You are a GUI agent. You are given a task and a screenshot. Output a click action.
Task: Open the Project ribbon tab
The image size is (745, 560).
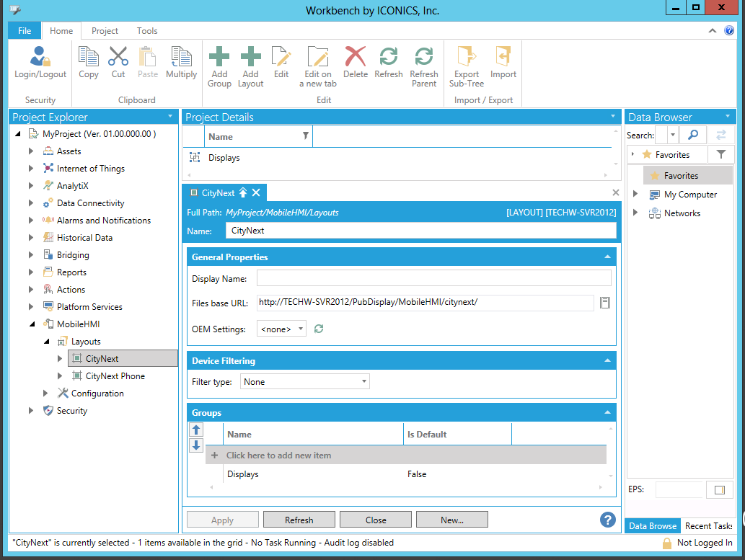point(105,31)
